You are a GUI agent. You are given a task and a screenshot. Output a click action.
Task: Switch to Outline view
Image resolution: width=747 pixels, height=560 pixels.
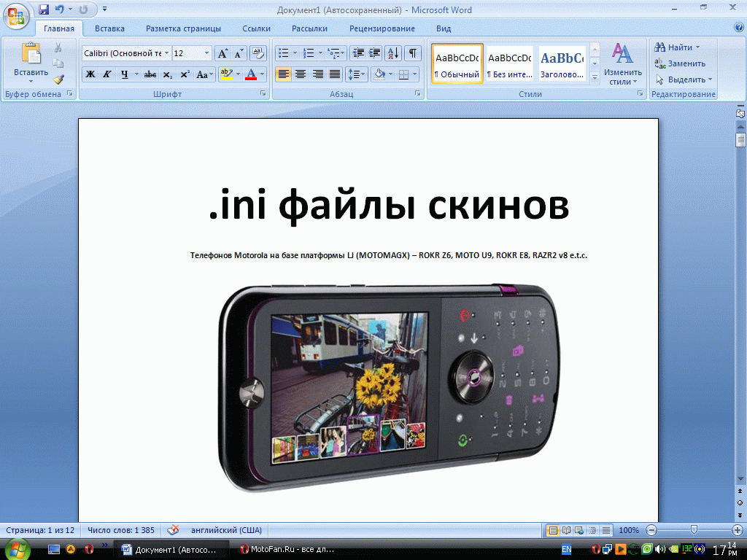tap(592, 530)
